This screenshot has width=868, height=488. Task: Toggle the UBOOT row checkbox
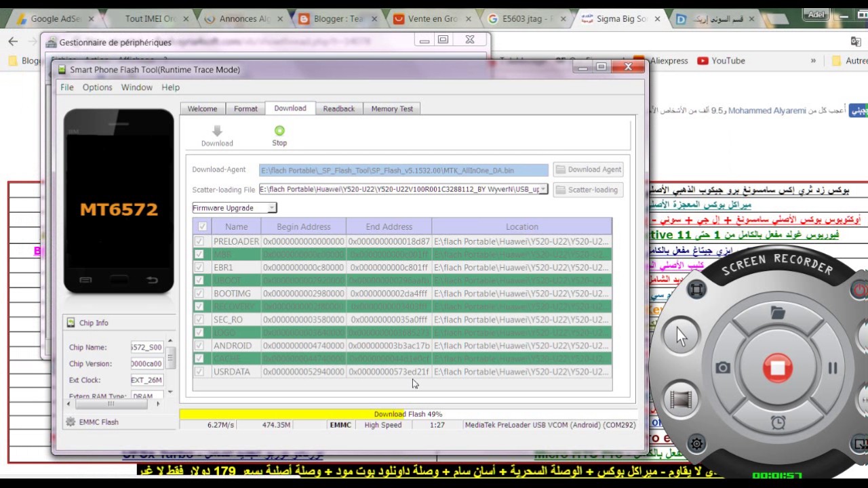(199, 280)
